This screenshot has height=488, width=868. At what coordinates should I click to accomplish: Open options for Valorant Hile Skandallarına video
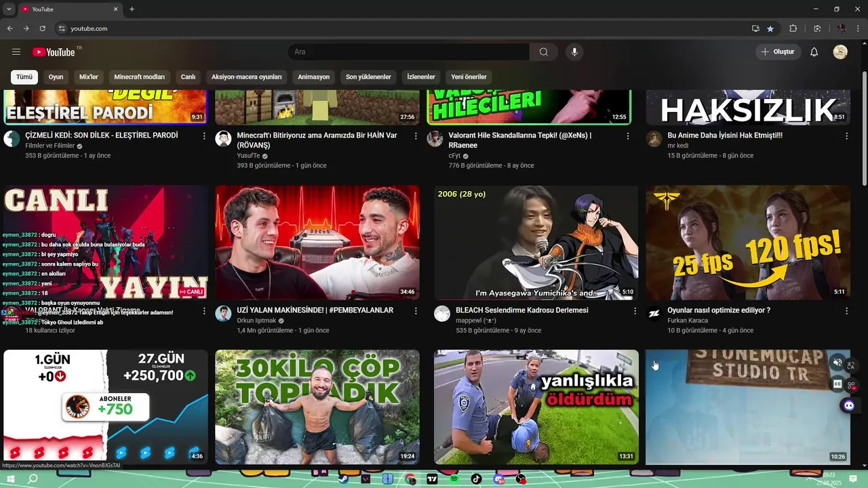click(627, 136)
